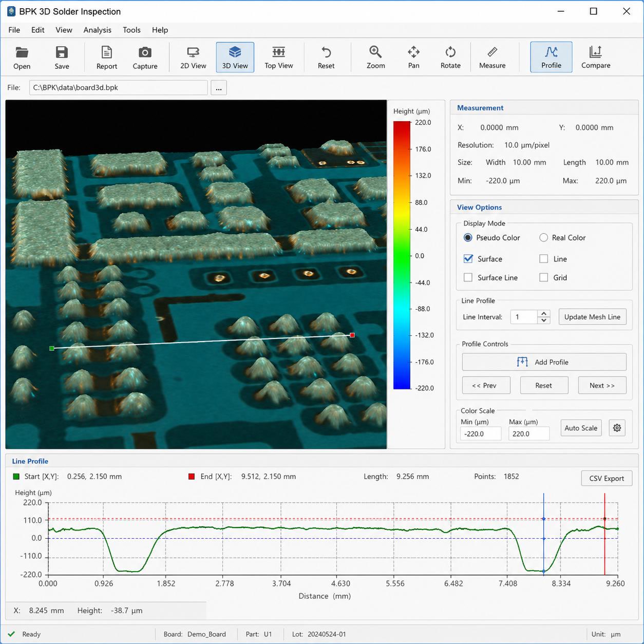Viewport: 644px width, 644px height.
Task: Click the Points '1852' value
Action: coord(511,477)
